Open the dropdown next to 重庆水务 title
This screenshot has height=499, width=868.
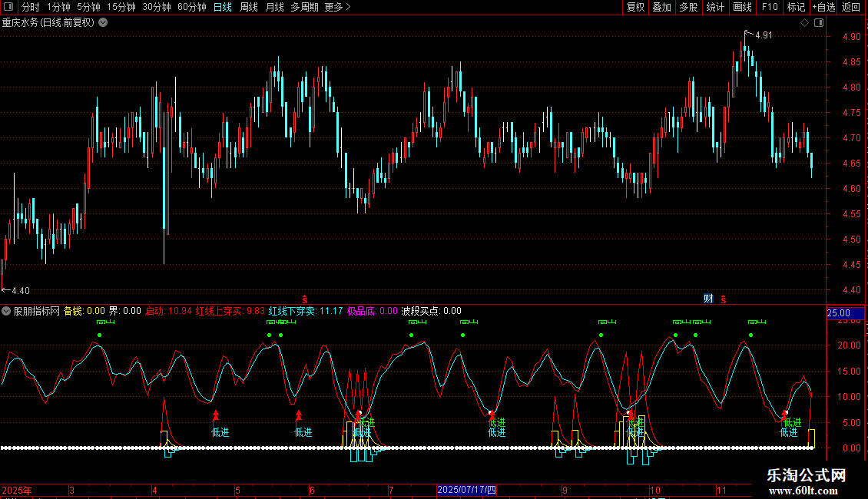[103, 23]
